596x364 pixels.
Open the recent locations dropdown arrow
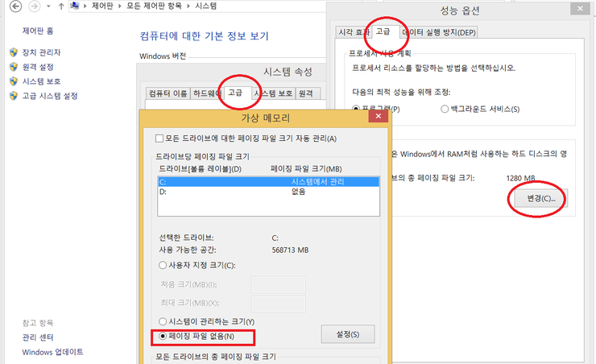click(x=48, y=6)
